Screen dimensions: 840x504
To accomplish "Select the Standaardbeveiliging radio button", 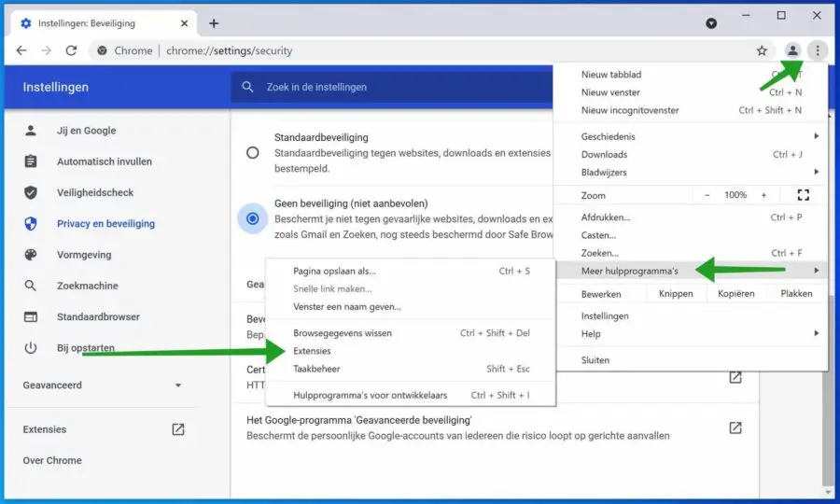I will pos(252,153).
